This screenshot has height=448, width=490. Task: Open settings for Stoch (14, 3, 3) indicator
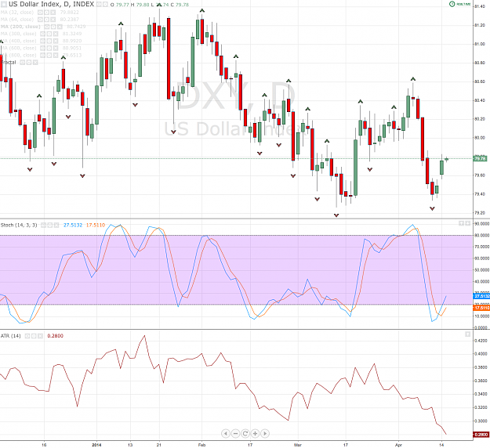coord(49,225)
